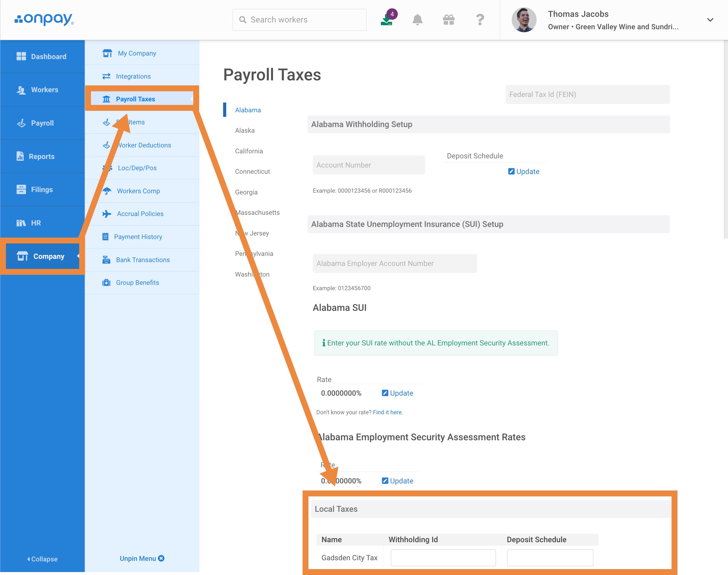Go to Dashboard in main sidebar
Viewport: 728px width, 575px height.
point(43,56)
